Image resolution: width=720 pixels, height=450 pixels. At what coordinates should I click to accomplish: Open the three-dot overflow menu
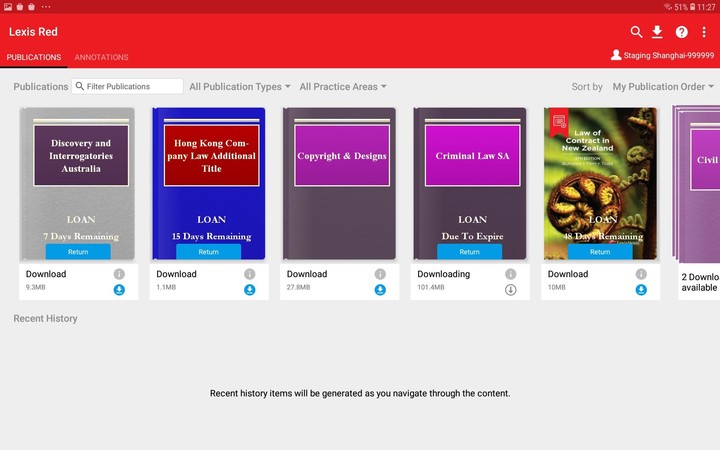(x=704, y=32)
